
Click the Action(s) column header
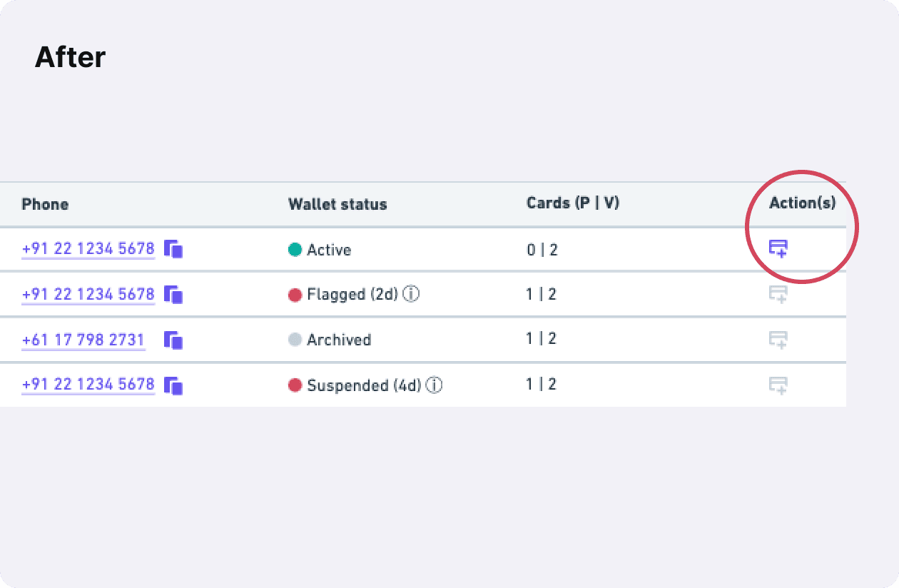[x=803, y=203]
